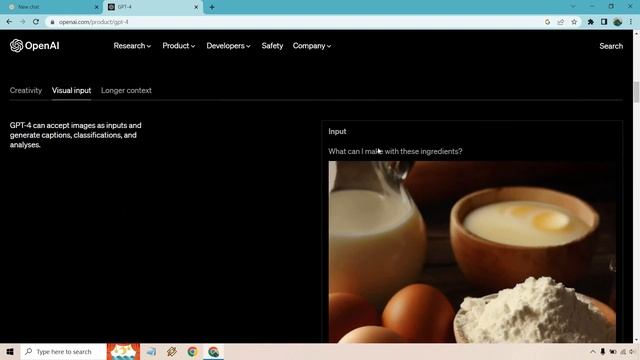Go back to previous page
This screenshot has height=360, width=640.
pos(9,22)
